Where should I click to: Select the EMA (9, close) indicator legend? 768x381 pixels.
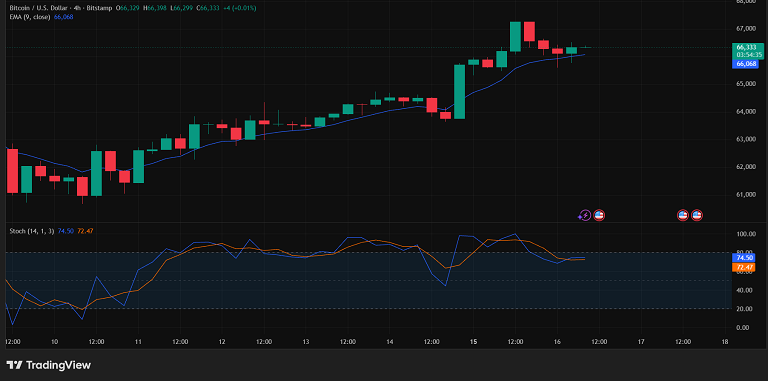click(x=30, y=17)
